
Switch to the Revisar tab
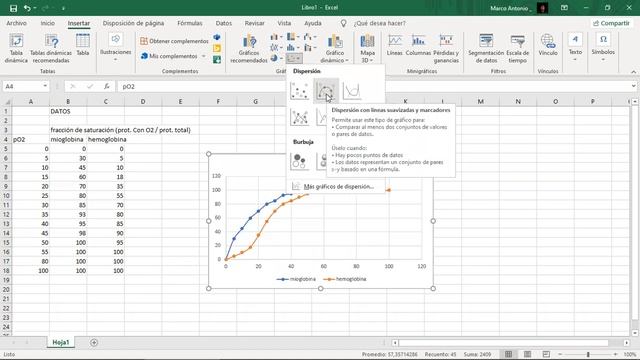[x=255, y=23]
